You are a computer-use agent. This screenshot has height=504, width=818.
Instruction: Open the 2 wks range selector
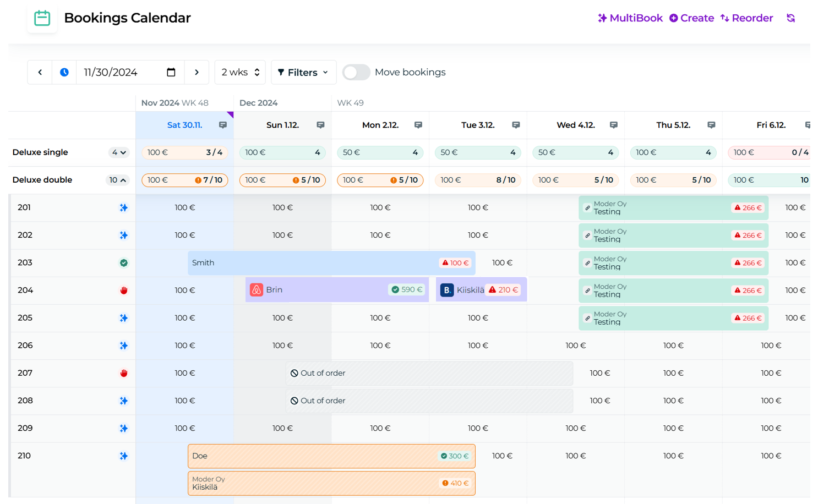(x=240, y=72)
